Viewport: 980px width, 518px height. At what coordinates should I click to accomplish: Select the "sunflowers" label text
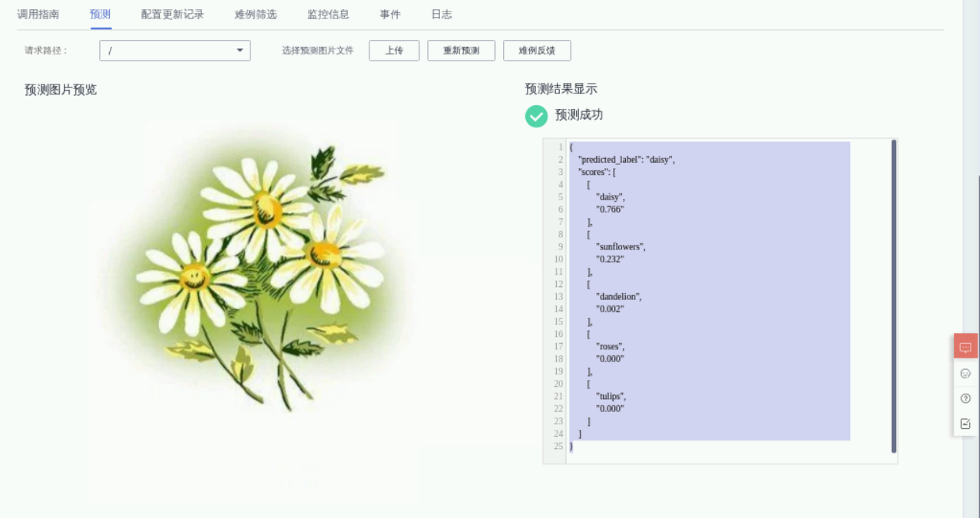(x=621, y=247)
